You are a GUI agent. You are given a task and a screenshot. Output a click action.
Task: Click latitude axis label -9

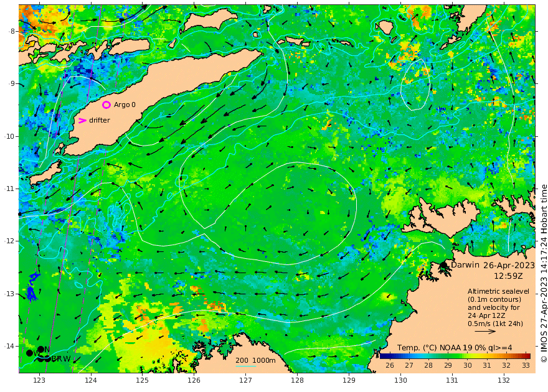point(12,83)
